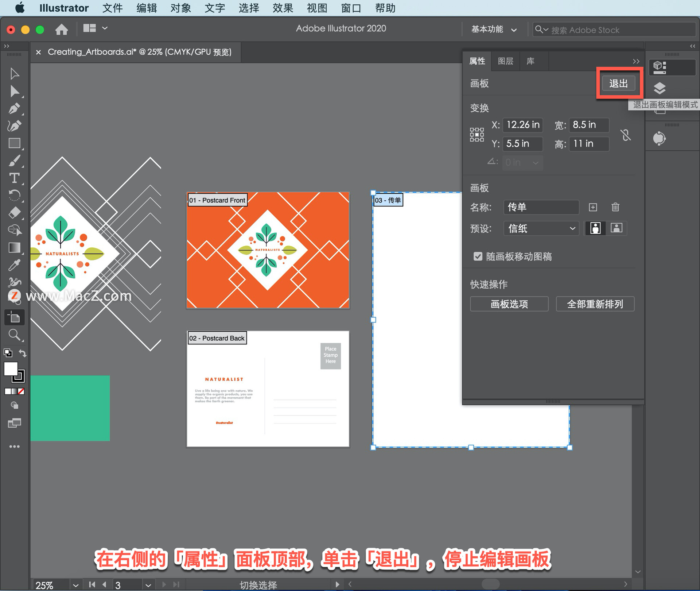This screenshot has height=591, width=700.
Task: Open the Layers panel icon in dock
Action: coord(660,88)
